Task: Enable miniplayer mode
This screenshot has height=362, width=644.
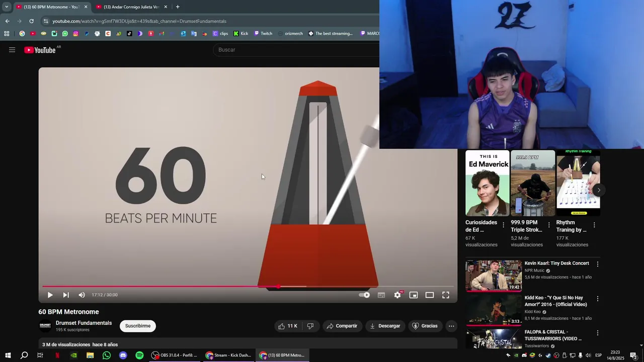Action: click(414, 295)
